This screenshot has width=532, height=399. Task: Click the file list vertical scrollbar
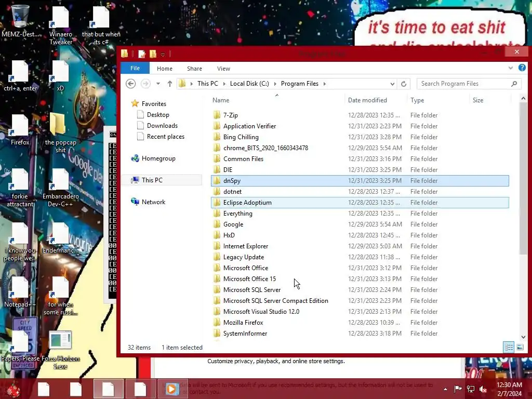coord(523,178)
